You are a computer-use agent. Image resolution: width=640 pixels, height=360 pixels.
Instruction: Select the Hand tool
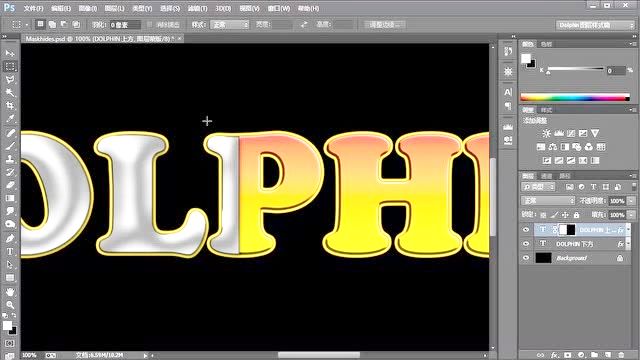tap(10, 291)
